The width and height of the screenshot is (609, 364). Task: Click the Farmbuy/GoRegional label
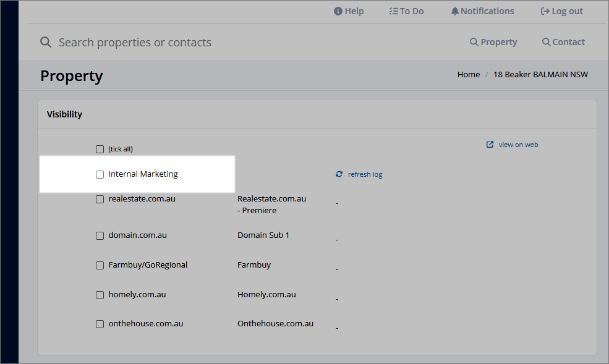(148, 265)
